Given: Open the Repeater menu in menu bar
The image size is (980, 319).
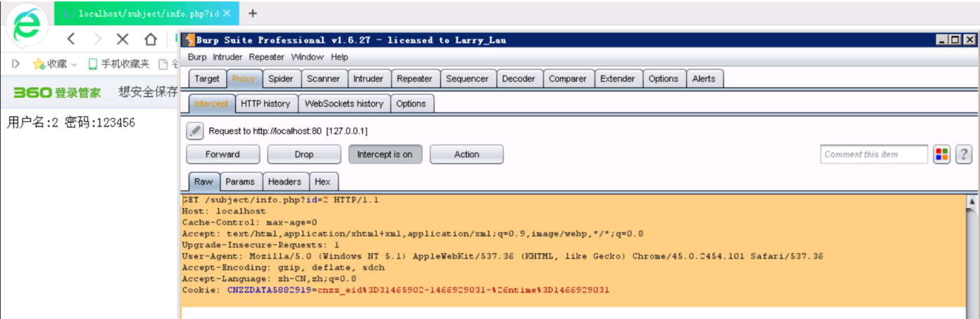Looking at the screenshot, I should (267, 57).
